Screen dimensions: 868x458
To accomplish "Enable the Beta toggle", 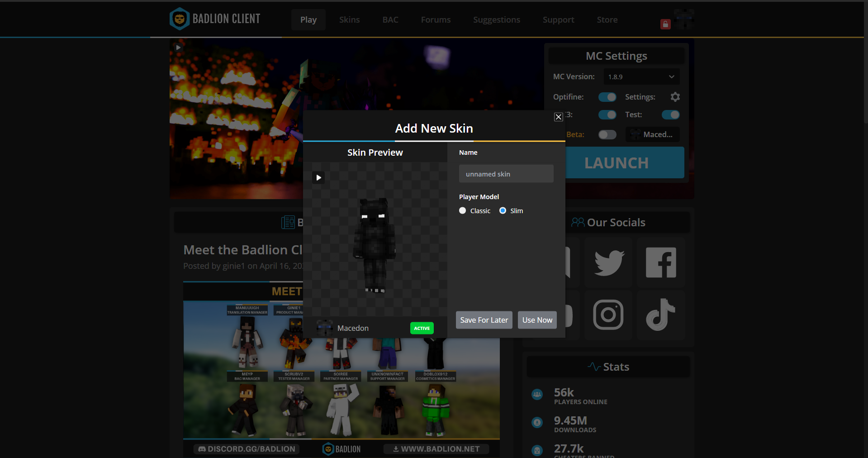I will (607, 134).
